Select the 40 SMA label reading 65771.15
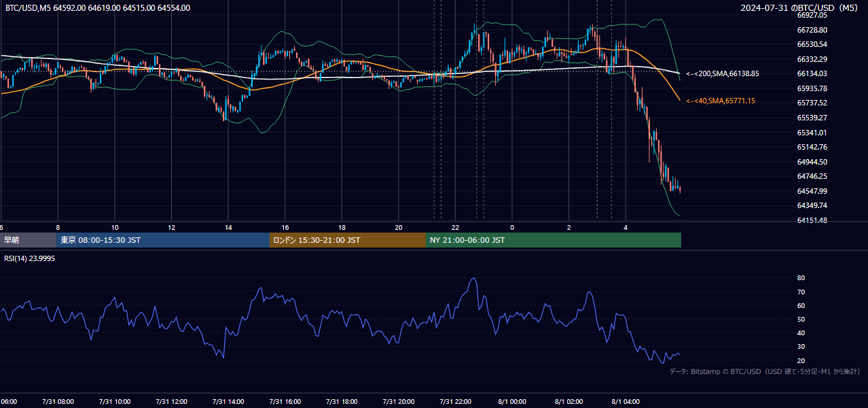868x408 pixels. click(721, 101)
